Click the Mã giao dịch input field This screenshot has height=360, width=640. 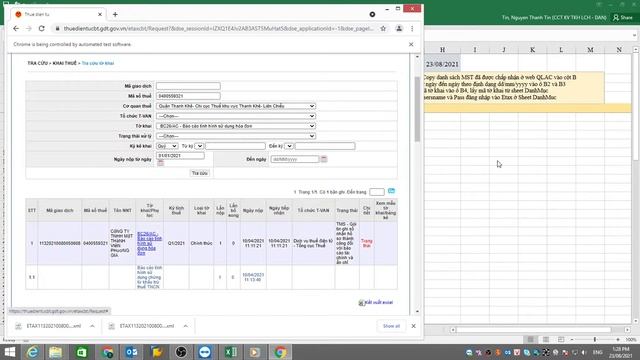click(x=188, y=86)
